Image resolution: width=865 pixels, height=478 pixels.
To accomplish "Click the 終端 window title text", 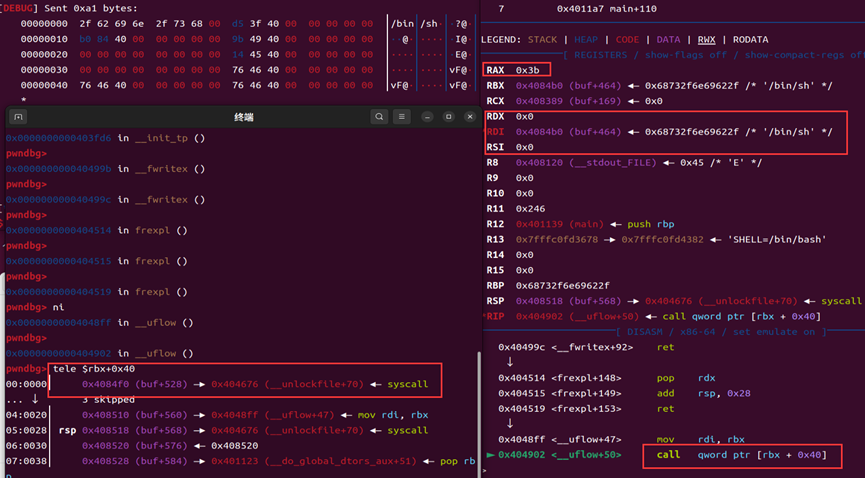I will pos(245,117).
